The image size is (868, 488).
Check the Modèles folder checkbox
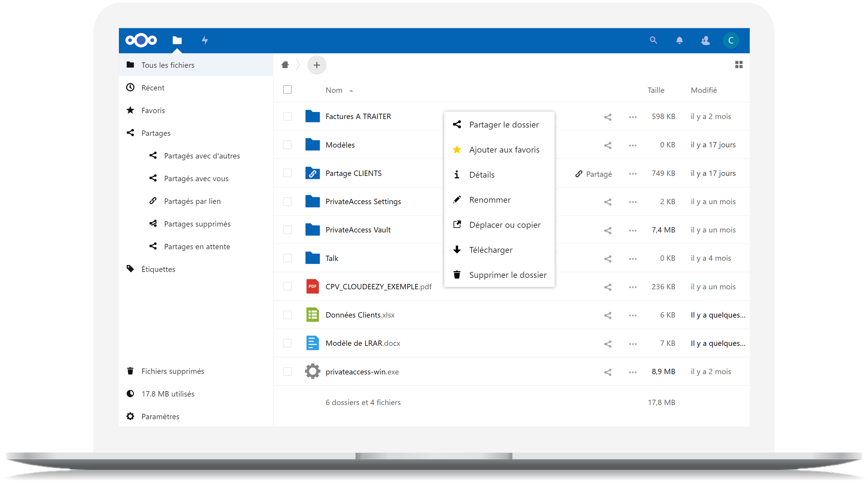point(287,144)
